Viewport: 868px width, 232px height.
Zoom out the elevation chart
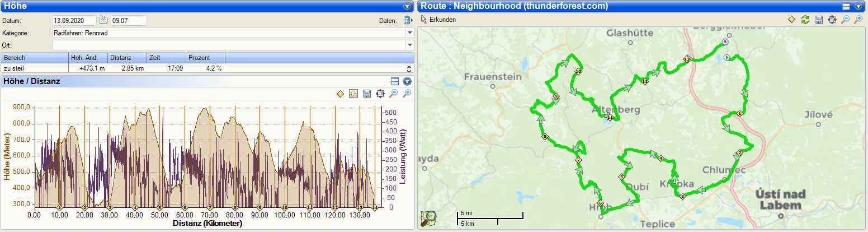394,94
